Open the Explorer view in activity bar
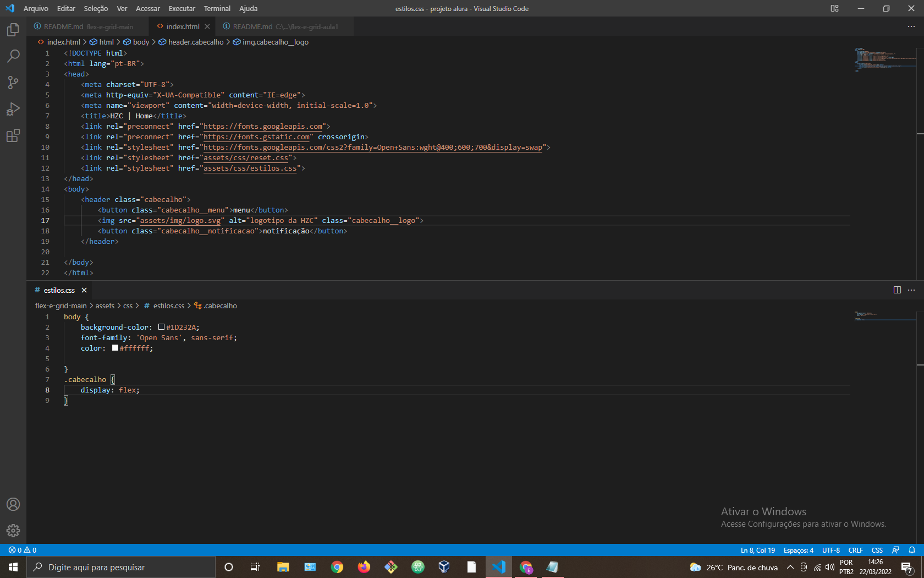The width and height of the screenshot is (924, 578). (x=13, y=30)
